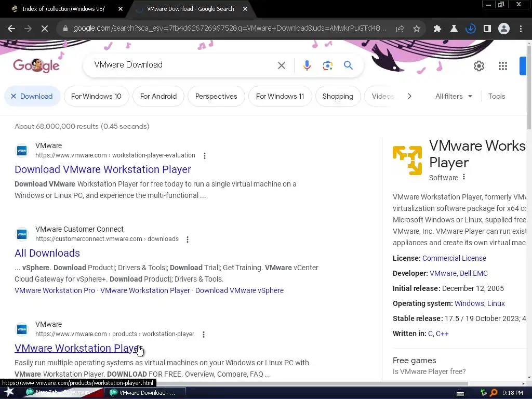Remove the Download filter chip
The height and width of the screenshot is (399, 532).
tap(32, 96)
